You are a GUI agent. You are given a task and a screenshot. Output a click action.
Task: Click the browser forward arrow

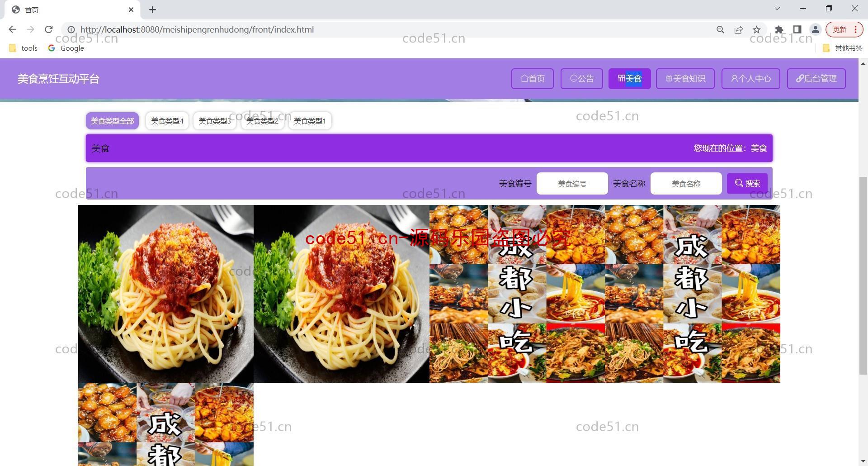tap(30, 29)
